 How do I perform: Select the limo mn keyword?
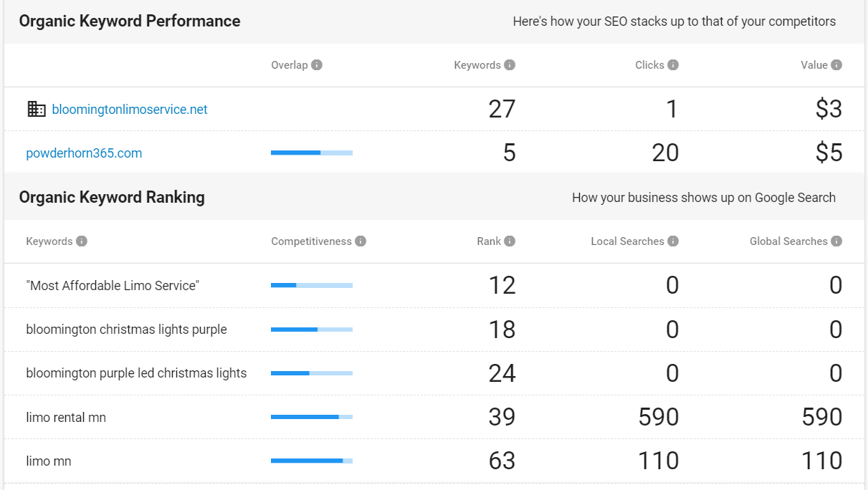point(49,461)
